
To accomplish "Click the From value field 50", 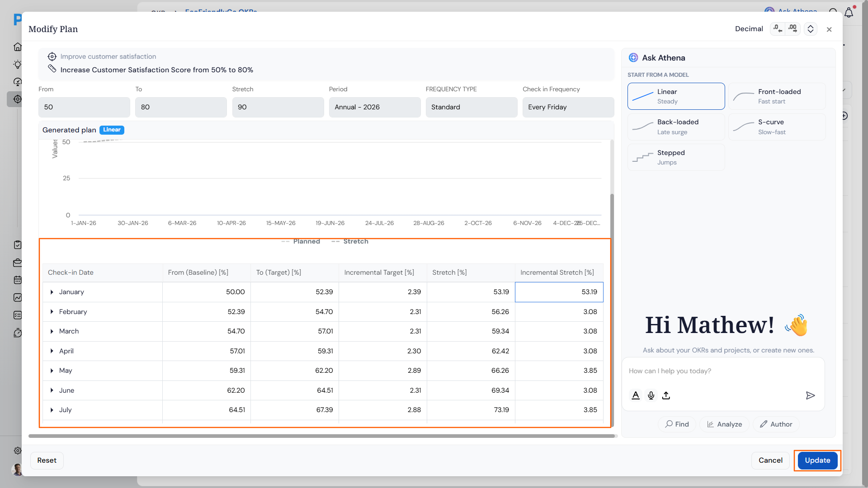I will pyautogui.click(x=84, y=107).
